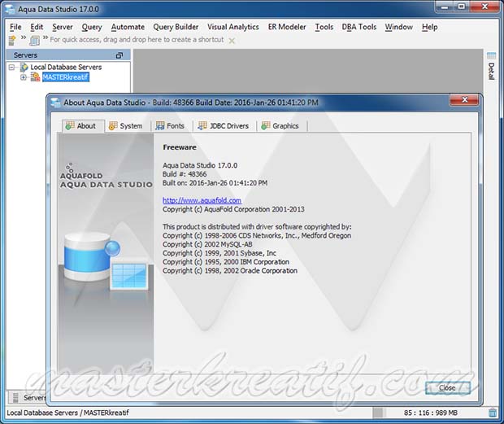
Task: Open the Edit menu
Action: 37,27
